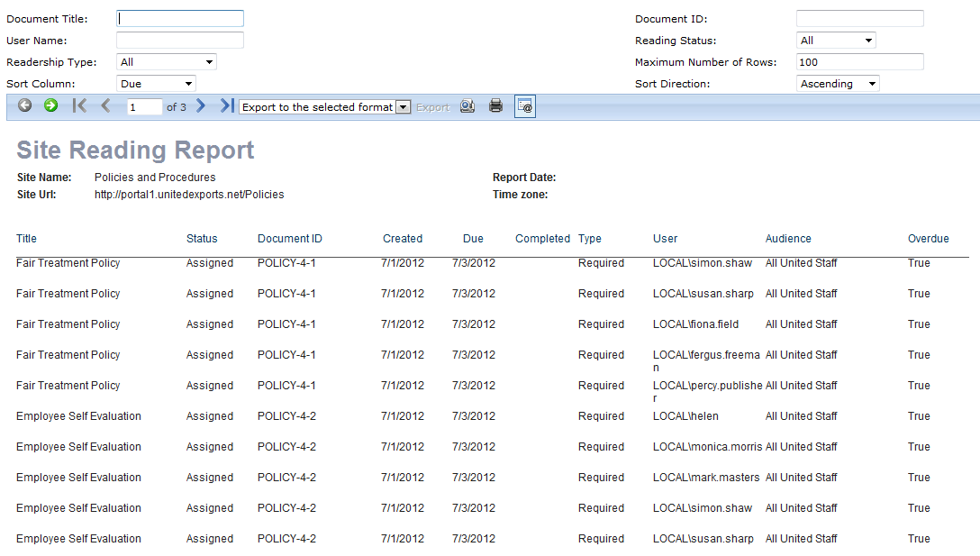Image resolution: width=980 pixels, height=556 pixels.
Task: Open the Readership Type dropdown
Action: tap(167, 62)
